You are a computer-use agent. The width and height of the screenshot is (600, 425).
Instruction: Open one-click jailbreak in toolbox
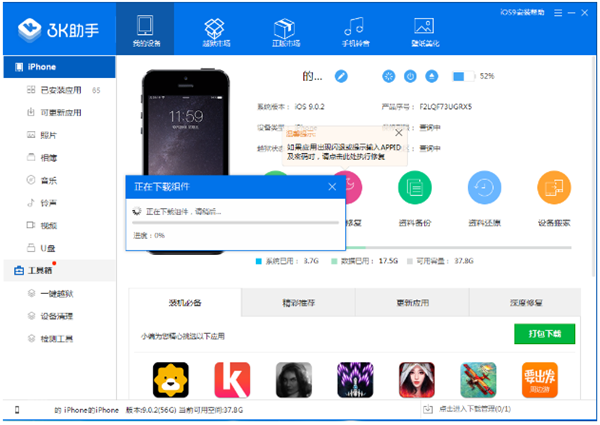point(59,293)
